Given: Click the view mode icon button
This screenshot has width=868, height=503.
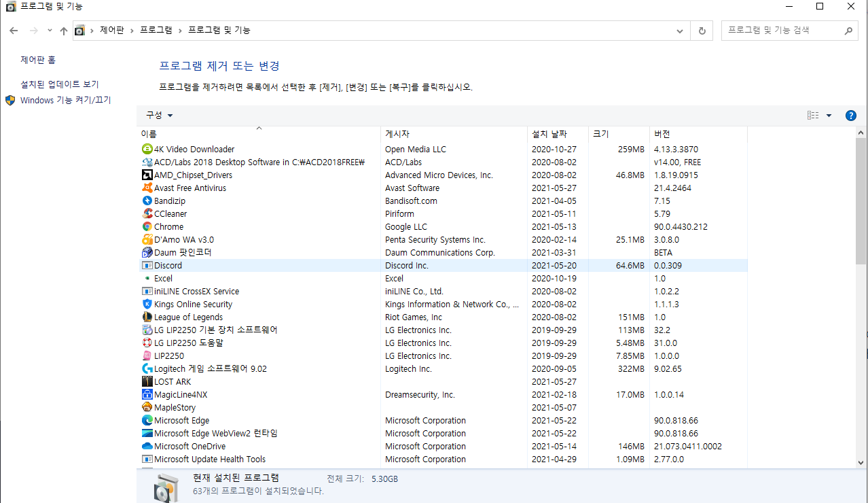Looking at the screenshot, I should (813, 116).
